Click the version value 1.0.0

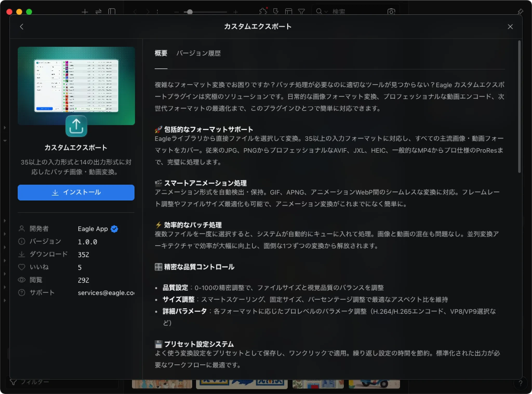click(x=87, y=242)
